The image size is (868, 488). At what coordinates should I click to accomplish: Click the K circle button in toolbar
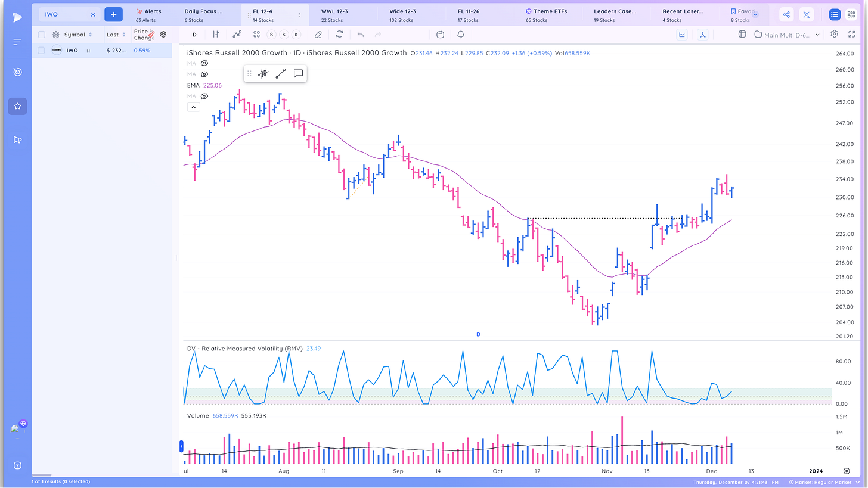pyautogui.click(x=296, y=35)
